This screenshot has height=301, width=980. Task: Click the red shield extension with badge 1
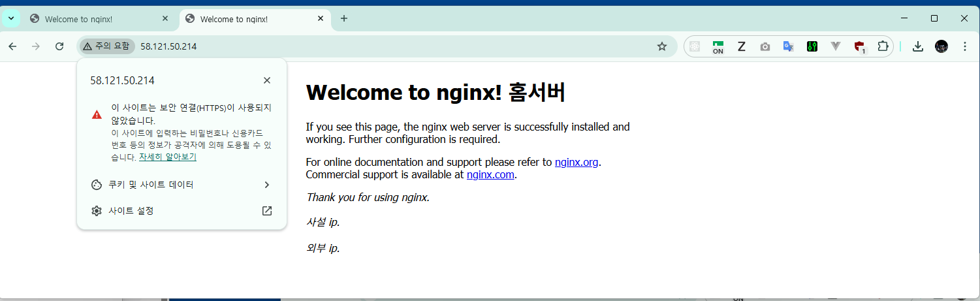click(860, 46)
